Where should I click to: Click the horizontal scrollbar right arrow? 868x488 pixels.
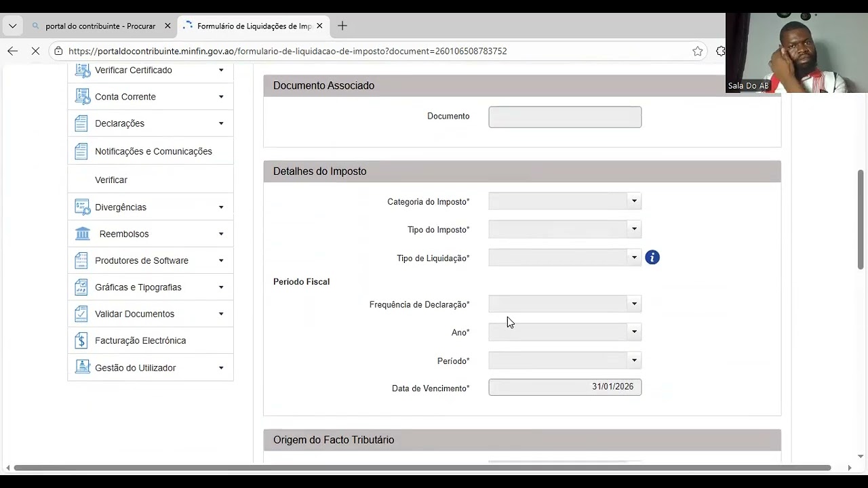849,468
